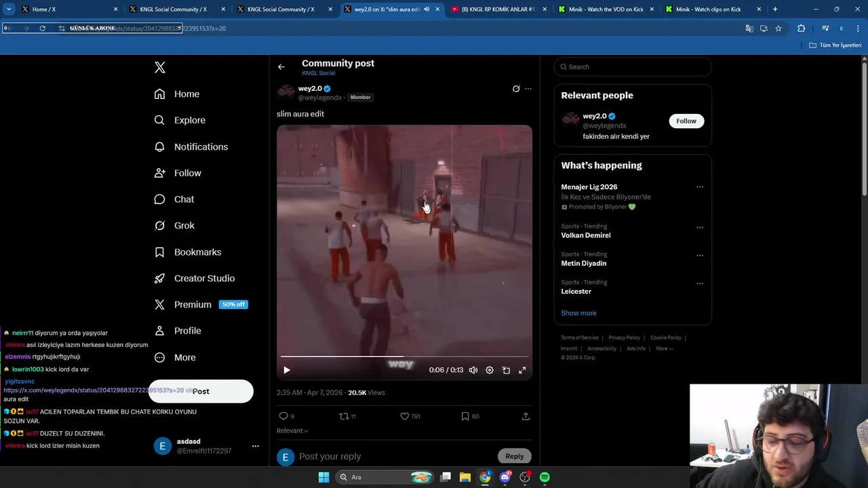The image size is (868, 488).
Task: Follow wey2.0 in Relevant people
Action: point(686,121)
